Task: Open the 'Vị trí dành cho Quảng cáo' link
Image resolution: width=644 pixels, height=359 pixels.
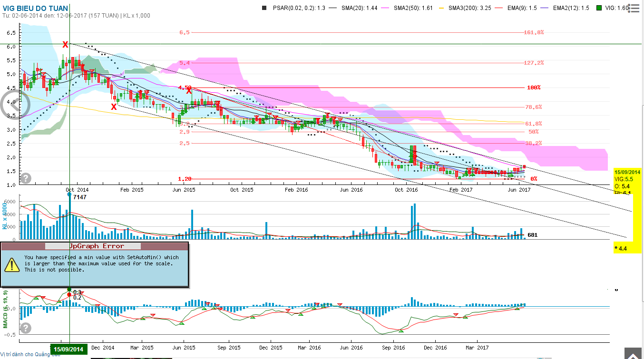Action: [30, 354]
